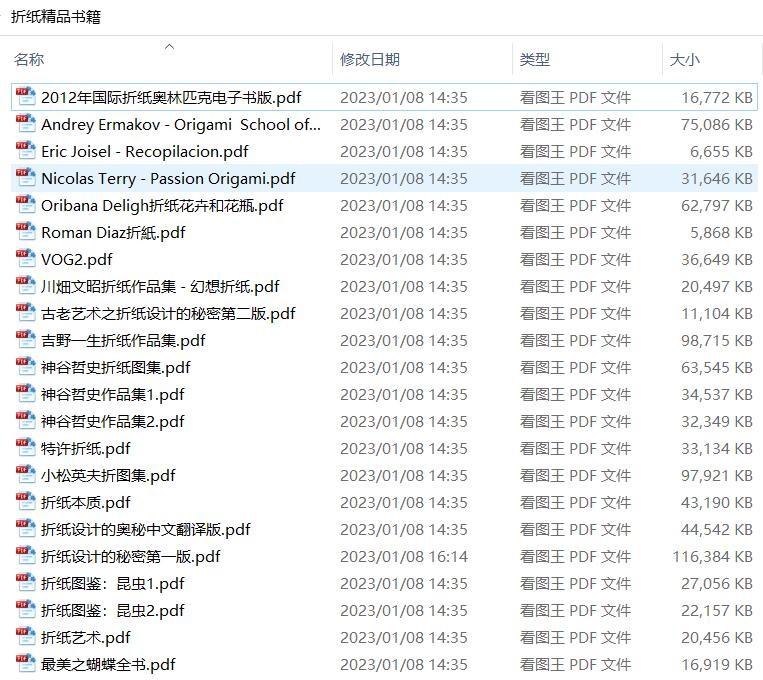Select file 神谷哲史折纸图集.pdf
763x680 pixels.
(115, 368)
